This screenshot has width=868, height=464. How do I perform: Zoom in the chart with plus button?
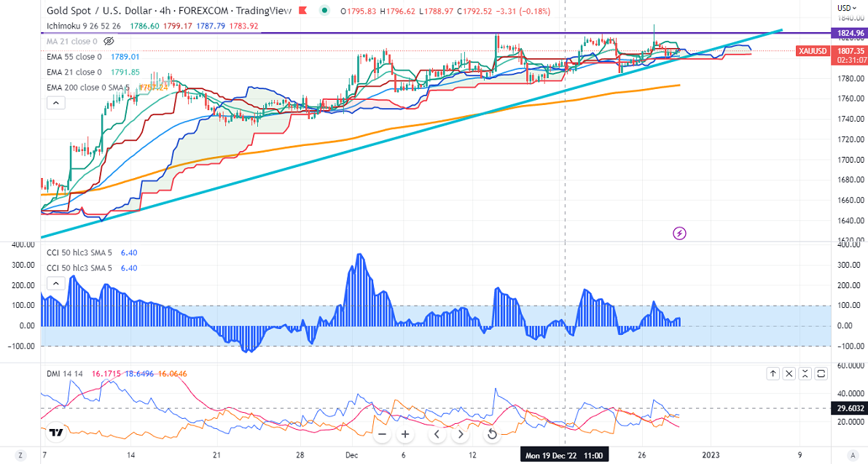405,434
